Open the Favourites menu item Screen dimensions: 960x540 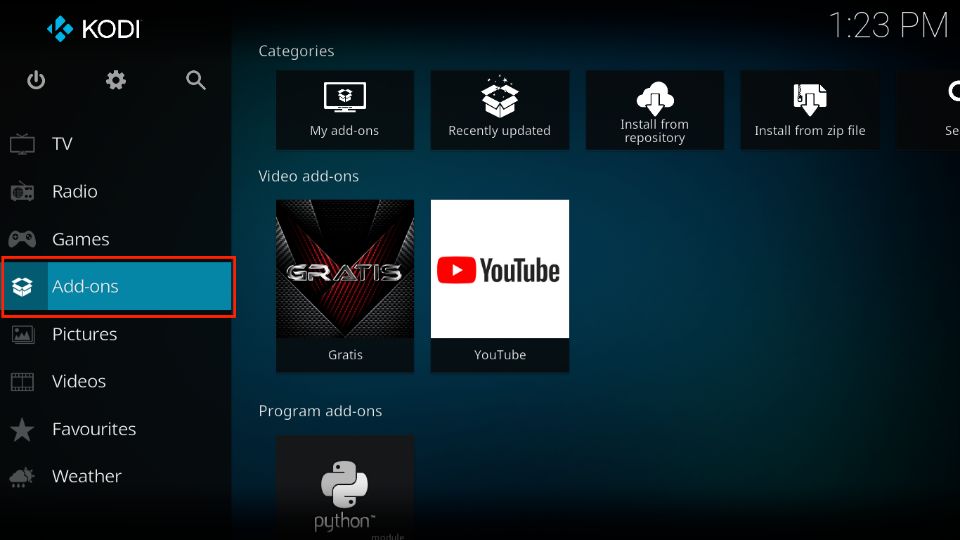click(x=116, y=429)
